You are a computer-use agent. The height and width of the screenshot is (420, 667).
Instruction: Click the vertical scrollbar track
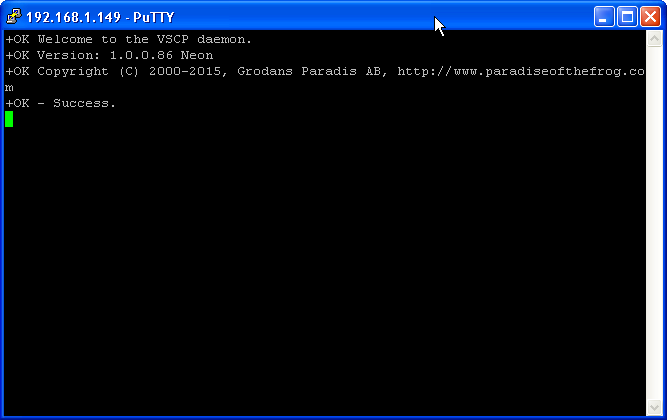[x=655, y=220]
